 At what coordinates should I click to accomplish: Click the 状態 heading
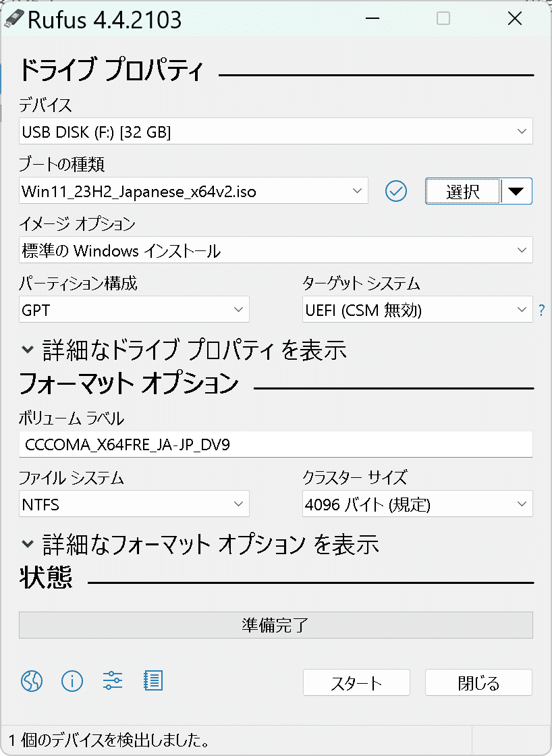(x=47, y=577)
